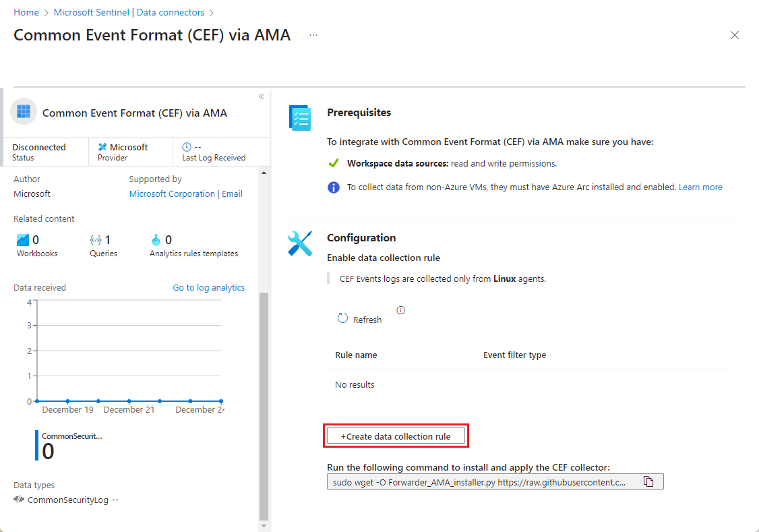Click the install command text field

tap(479, 481)
